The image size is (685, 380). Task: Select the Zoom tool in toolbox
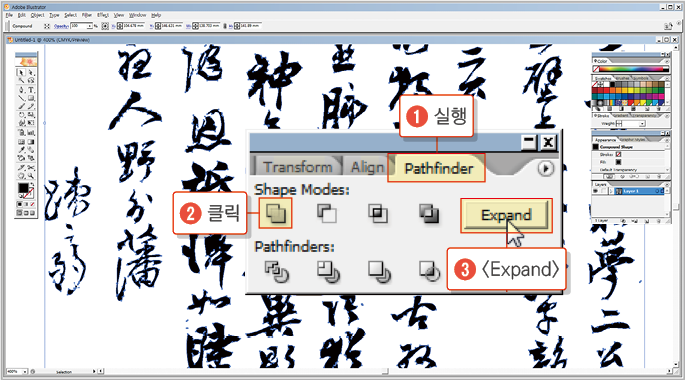pos(31,176)
